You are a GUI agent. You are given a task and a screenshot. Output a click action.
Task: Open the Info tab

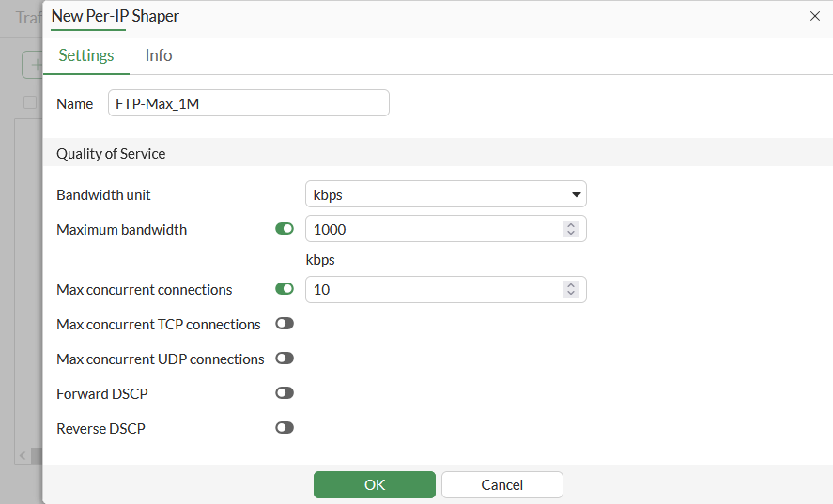[159, 55]
